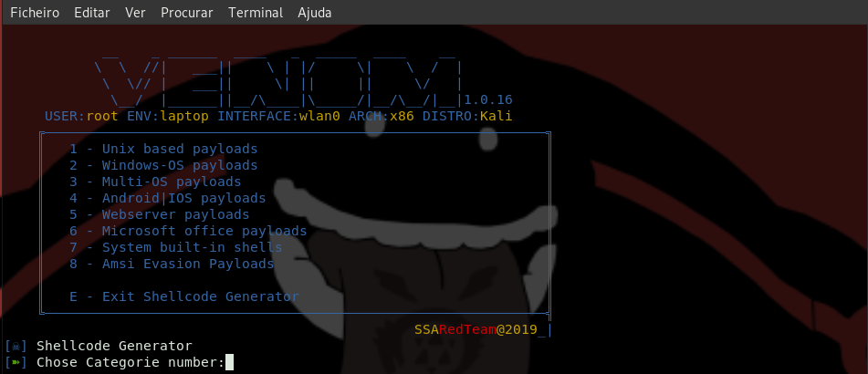868x374 pixels.
Task: Click the cursor after Chose Categorie number
Action: (230, 362)
